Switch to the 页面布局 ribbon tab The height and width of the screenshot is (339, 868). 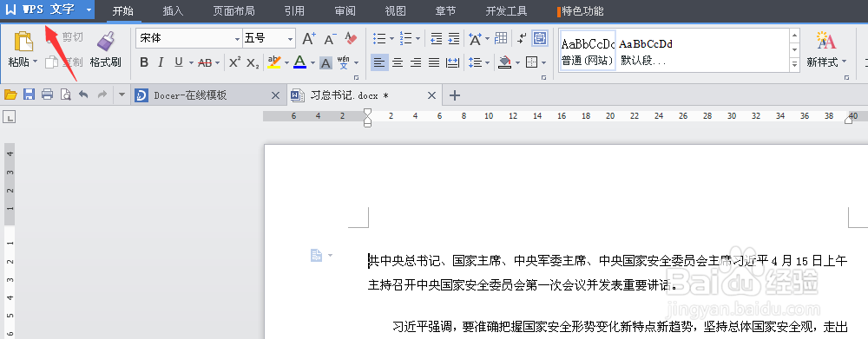pos(233,11)
